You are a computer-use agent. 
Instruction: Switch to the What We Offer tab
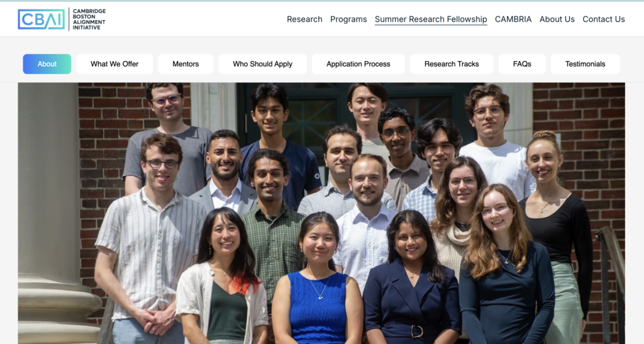(114, 64)
